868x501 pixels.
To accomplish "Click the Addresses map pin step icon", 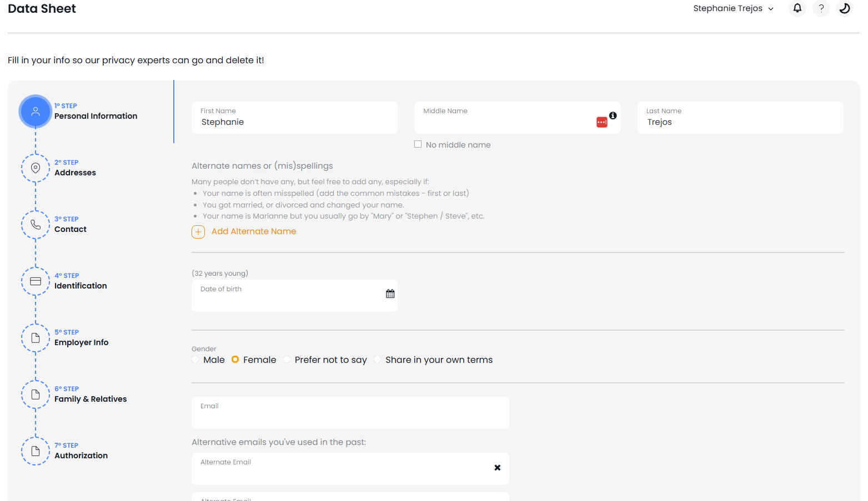I will point(35,168).
